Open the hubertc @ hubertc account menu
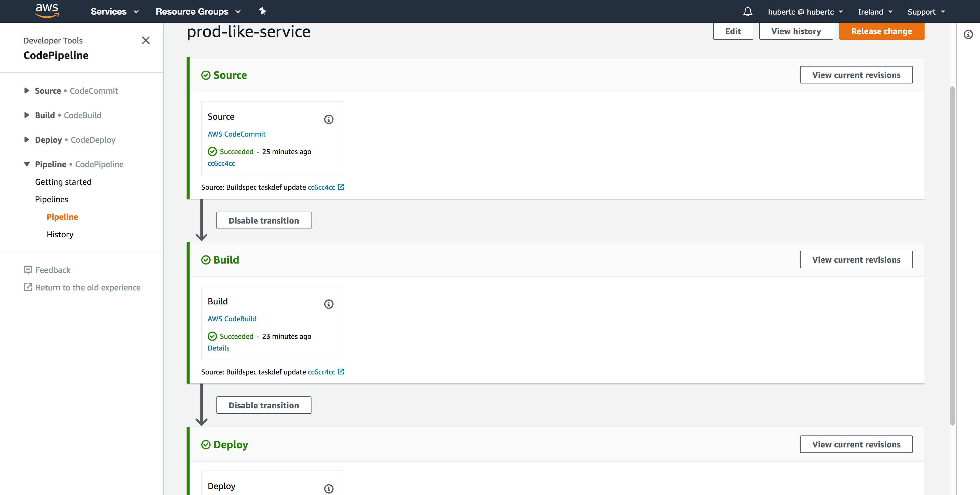Image resolution: width=980 pixels, height=495 pixels. 806,12
